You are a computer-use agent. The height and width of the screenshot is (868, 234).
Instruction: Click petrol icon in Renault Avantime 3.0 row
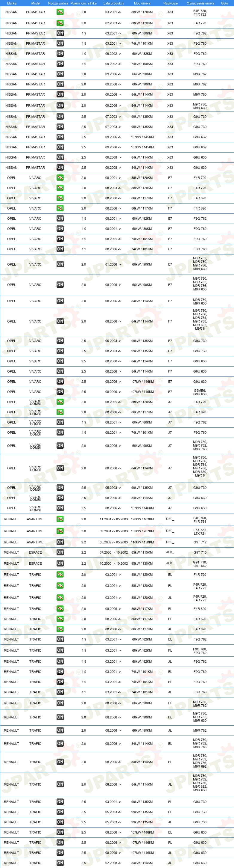tap(60, 531)
